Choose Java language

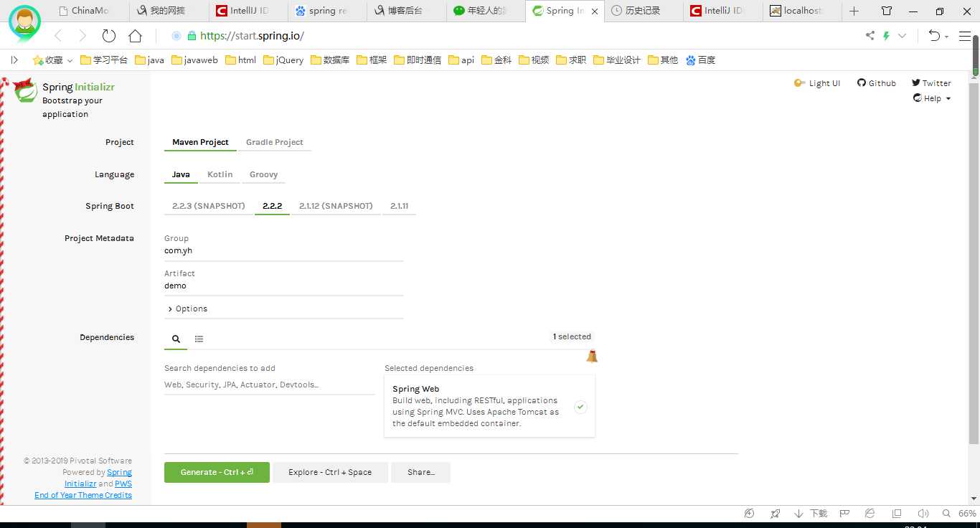point(181,175)
